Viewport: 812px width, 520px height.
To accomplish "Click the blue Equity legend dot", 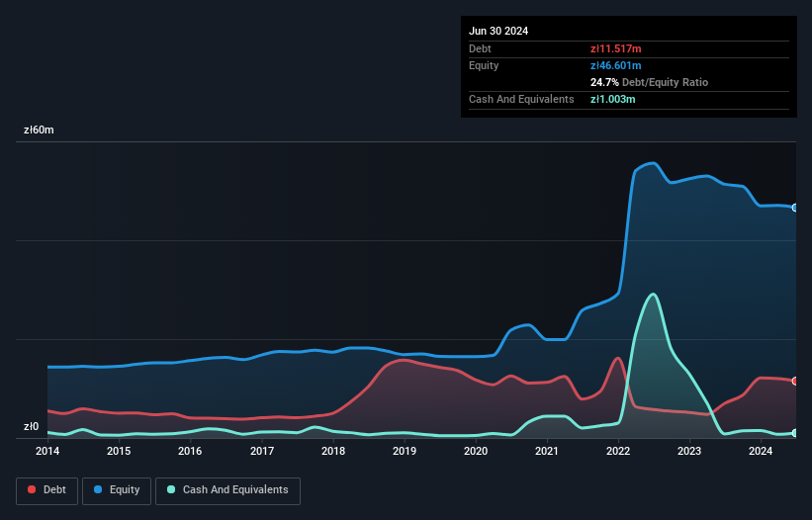I will click(x=98, y=489).
